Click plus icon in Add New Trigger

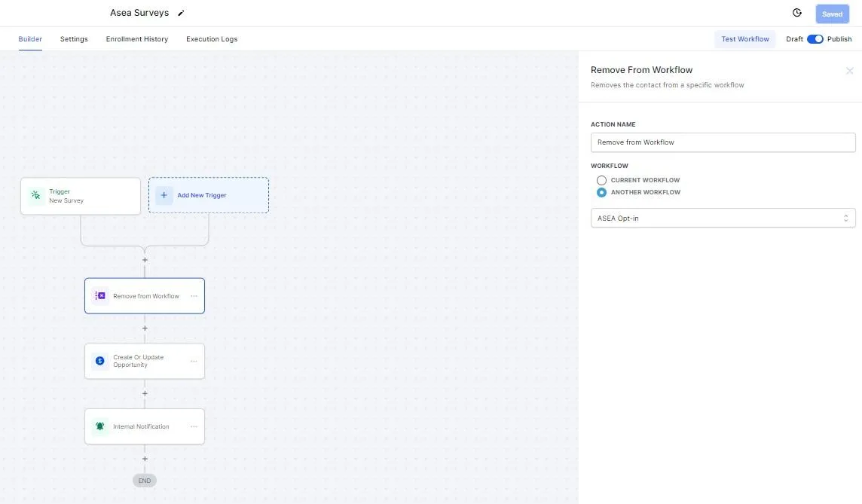click(164, 195)
